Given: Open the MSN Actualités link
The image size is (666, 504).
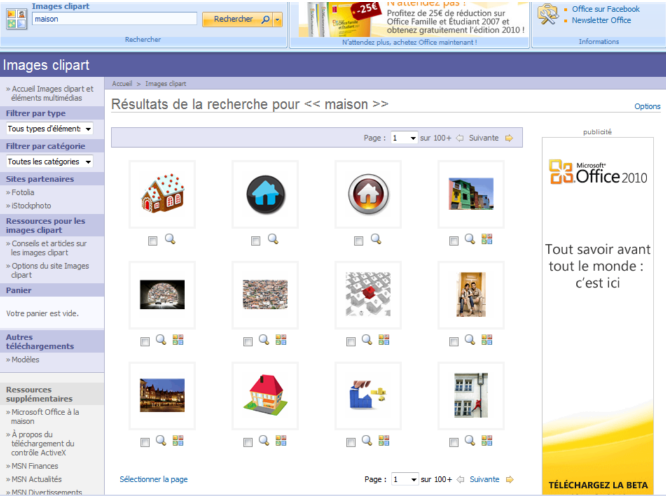Looking at the screenshot, I should 36,479.
